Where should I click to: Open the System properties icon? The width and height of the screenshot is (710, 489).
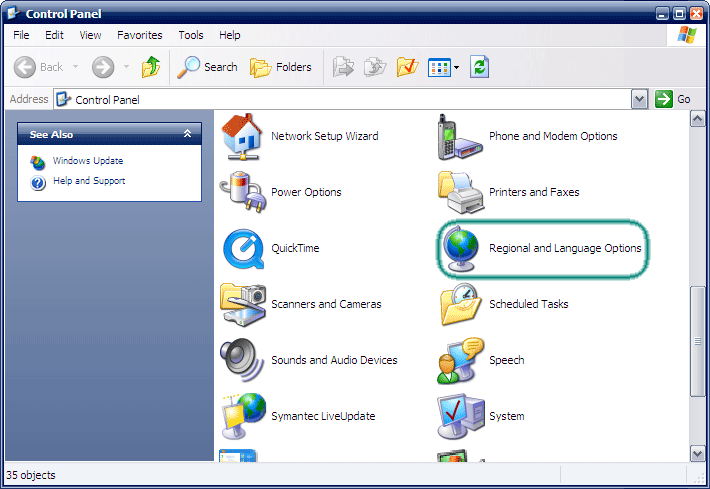click(459, 416)
